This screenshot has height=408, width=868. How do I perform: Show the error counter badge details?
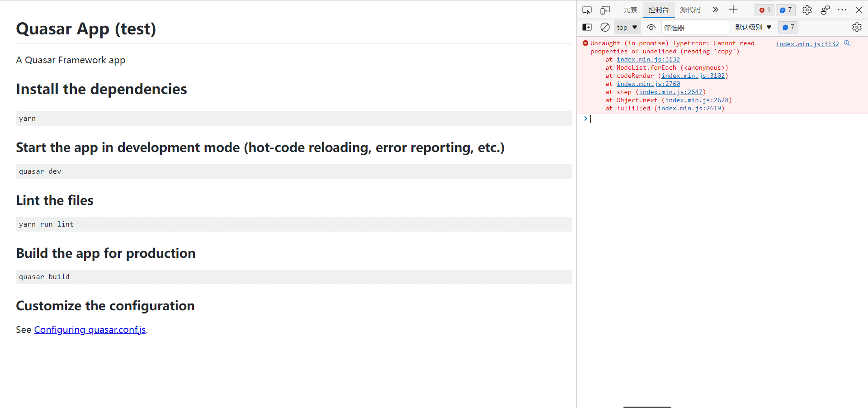[x=764, y=9]
